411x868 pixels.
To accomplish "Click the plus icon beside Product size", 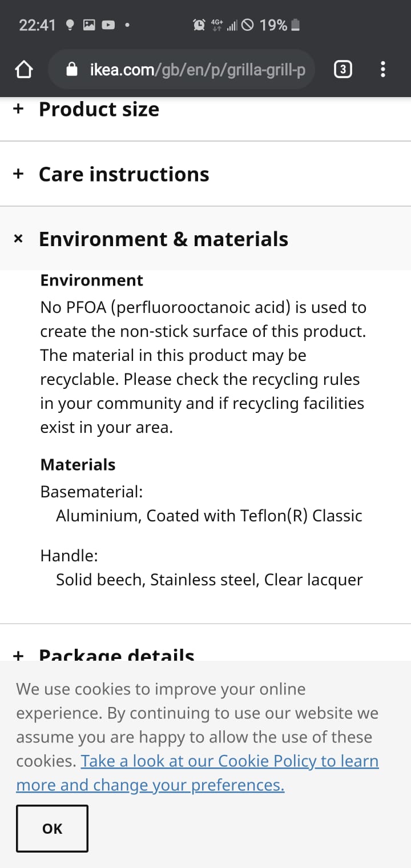I will (18, 109).
